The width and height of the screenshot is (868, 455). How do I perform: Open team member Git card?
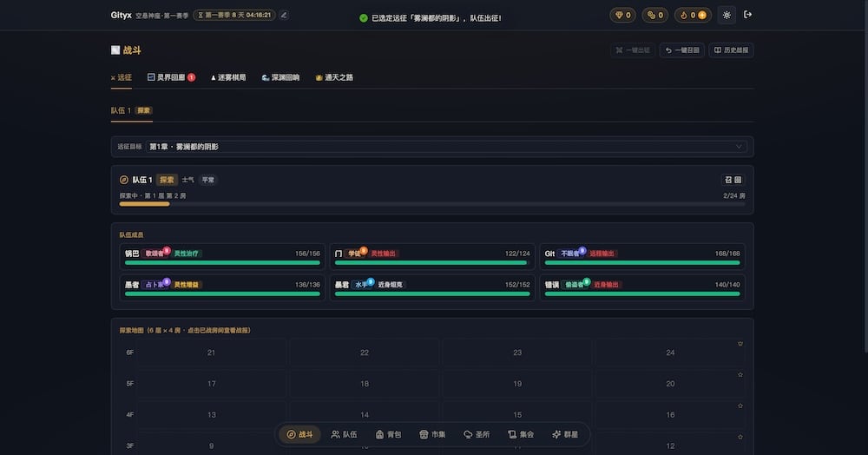click(x=642, y=256)
